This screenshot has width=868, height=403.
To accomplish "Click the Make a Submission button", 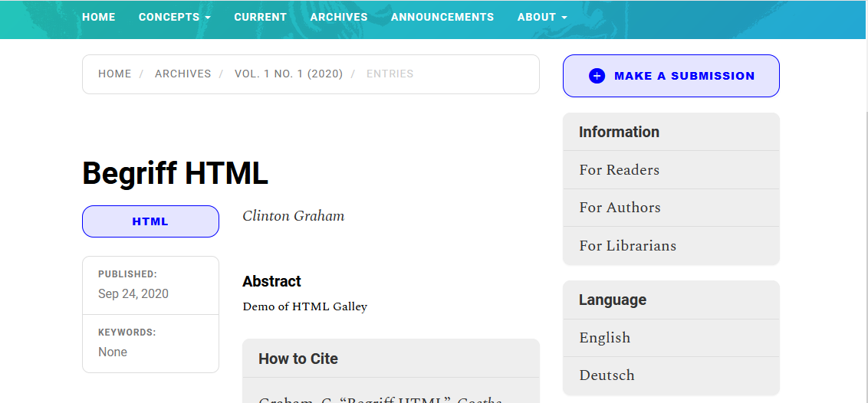I will (x=671, y=76).
